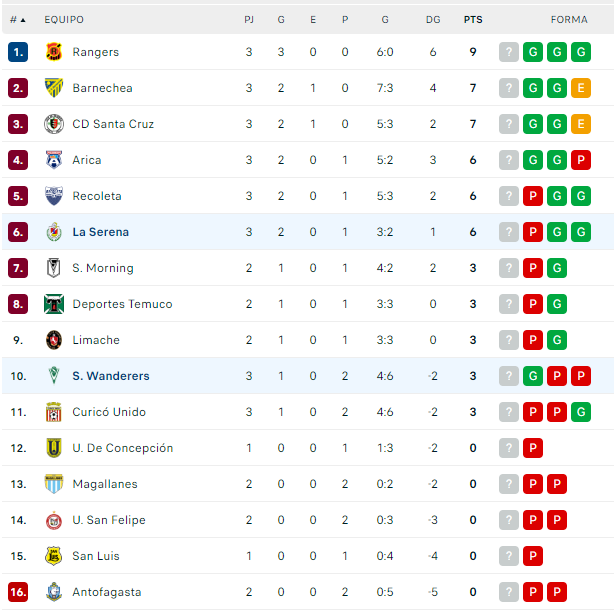
Task: Select the S. Wanderers green emblem
Action: pos(54,376)
